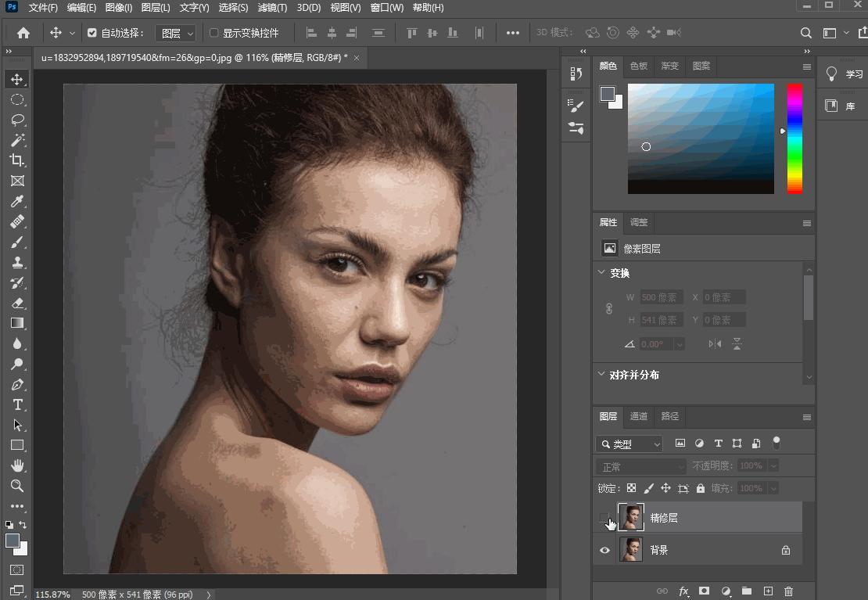This screenshot has height=600, width=868.
Task: Choose the Hand tool
Action: [17, 465]
